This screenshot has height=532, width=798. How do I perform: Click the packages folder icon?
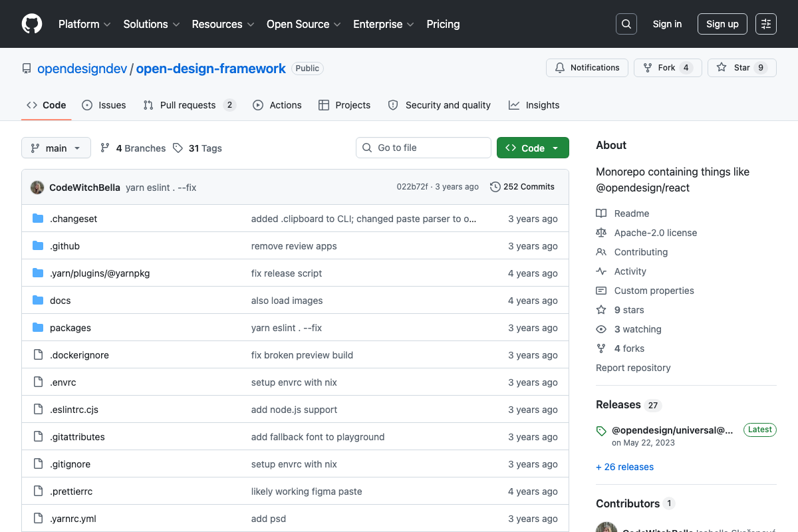(x=38, y=328)
